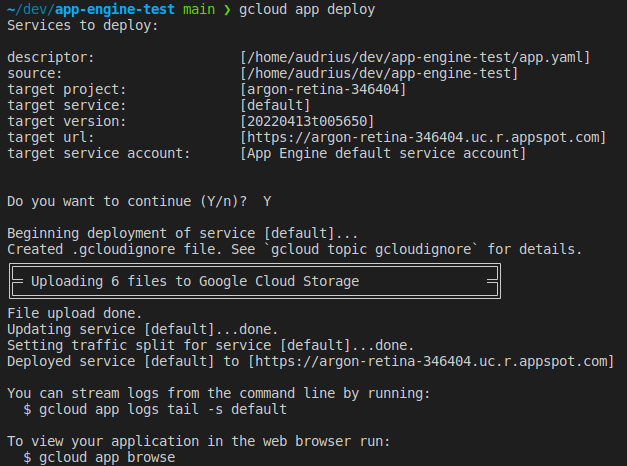This screenshot has height=466, width=627.
Task: Click 'You can stream logs from the command line' line
Action: tap(219, 393)
